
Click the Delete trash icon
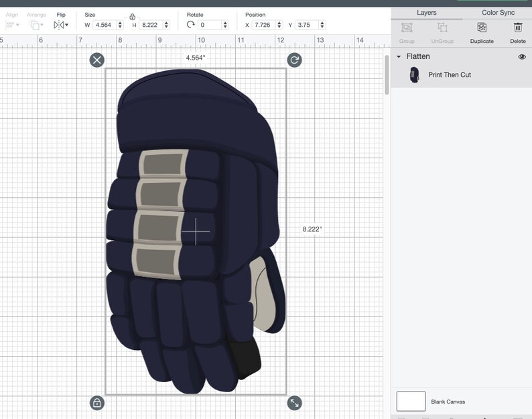point(518,27)
